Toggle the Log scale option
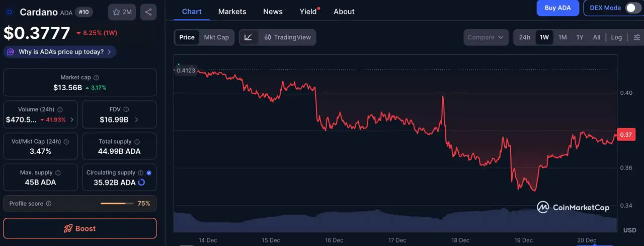644x246 pixels. click(616, 37)
